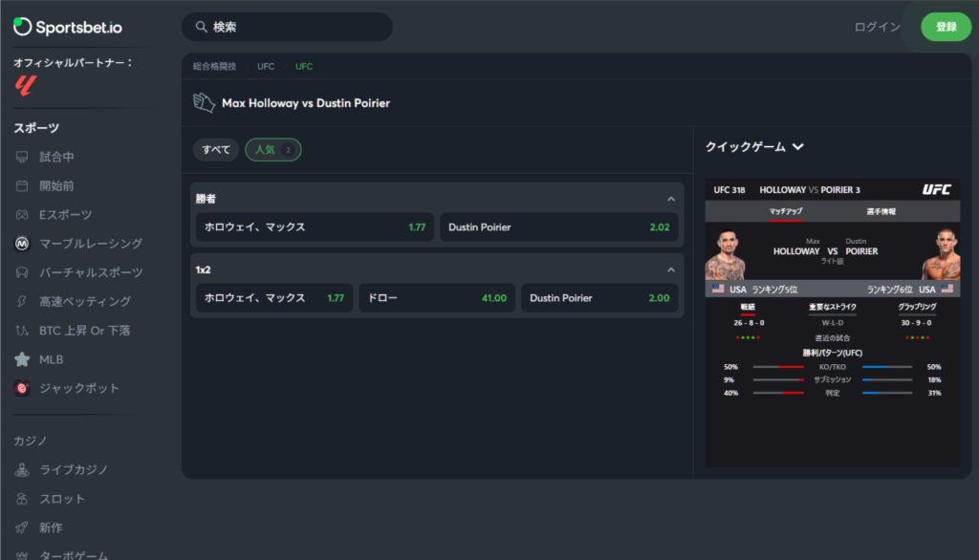Collapse the 勝者 market section
Screen dimensions: 979x560
click(x=670, y=199)
